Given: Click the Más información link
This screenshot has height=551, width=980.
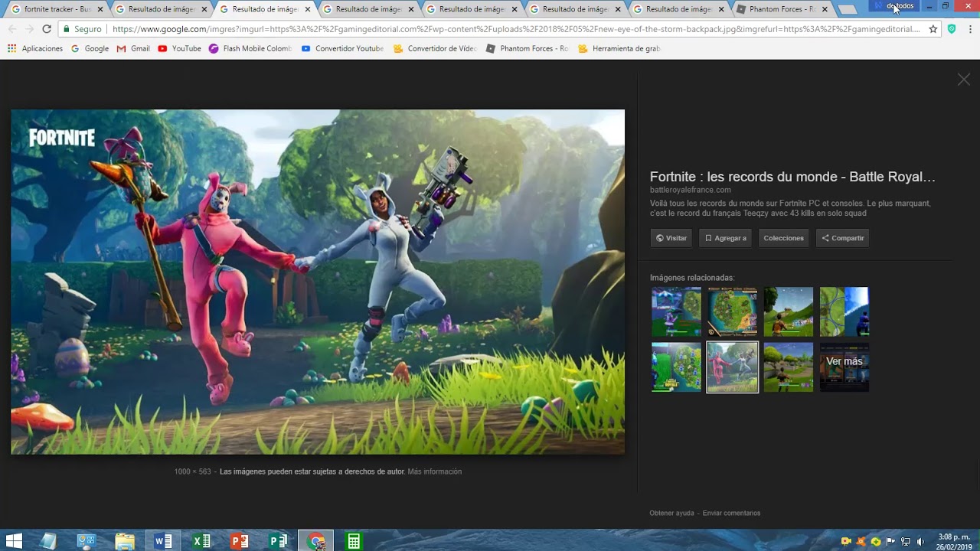Looking at the screenshot, I should pos(434,471).
